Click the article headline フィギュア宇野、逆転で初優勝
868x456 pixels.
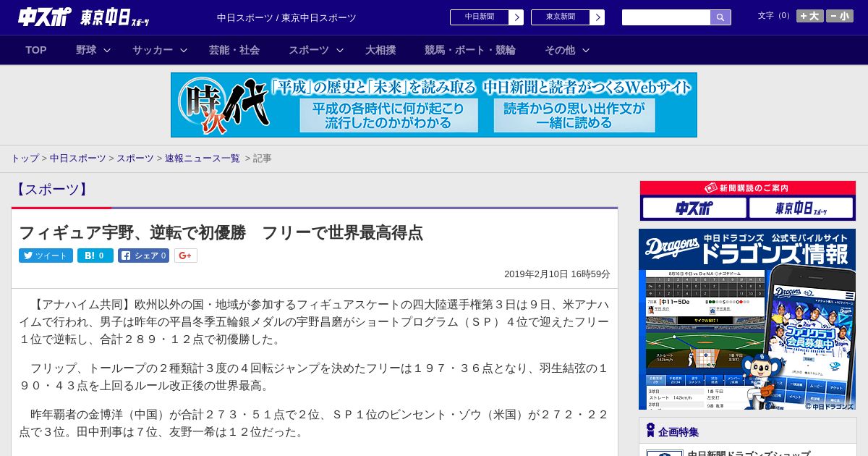click(x=221, y=233)
